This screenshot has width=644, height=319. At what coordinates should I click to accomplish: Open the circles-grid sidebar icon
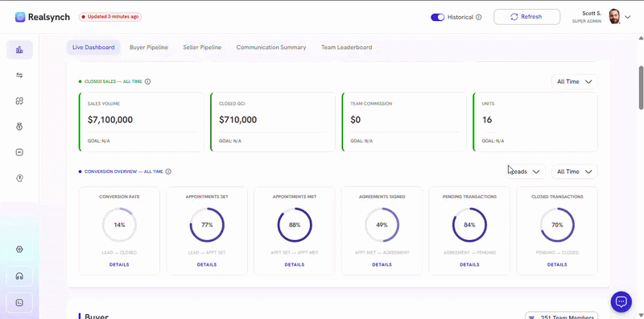19,101
